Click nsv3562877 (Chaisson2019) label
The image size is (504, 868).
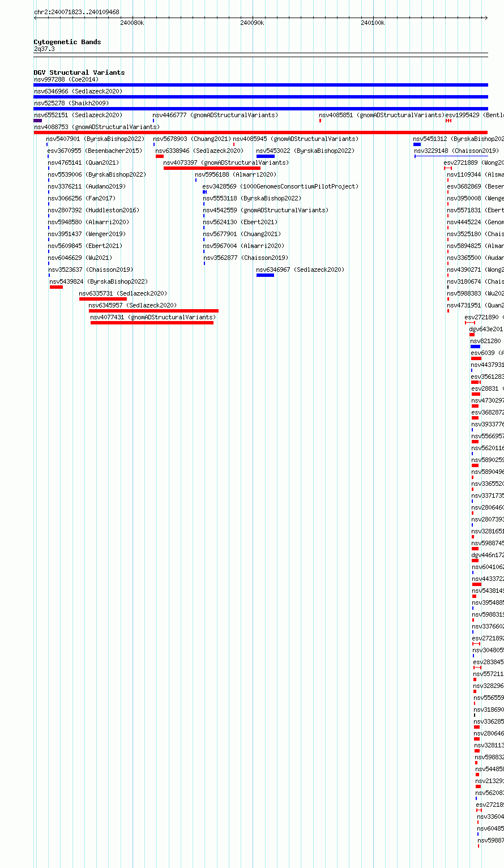click(x=246, y=258)
